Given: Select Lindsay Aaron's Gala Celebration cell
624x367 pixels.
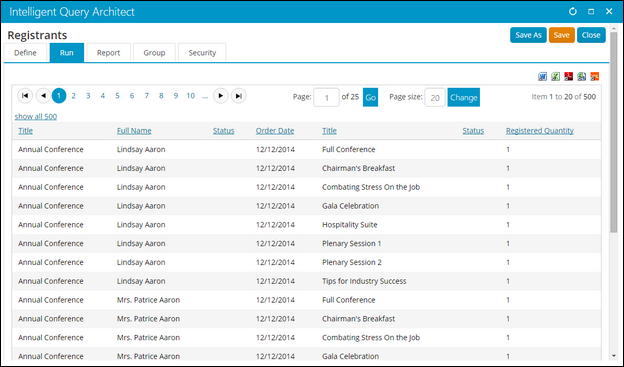Looking at the screenshot, I should click(351, 206).
